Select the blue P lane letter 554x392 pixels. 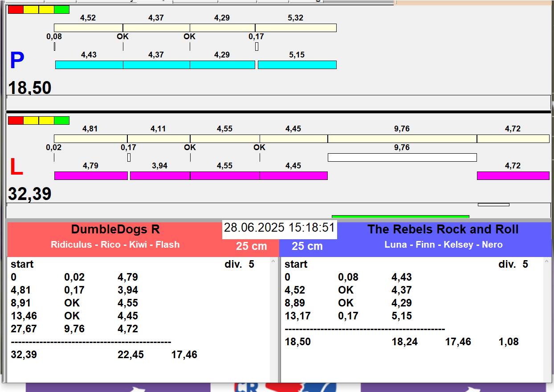point(17,61)
